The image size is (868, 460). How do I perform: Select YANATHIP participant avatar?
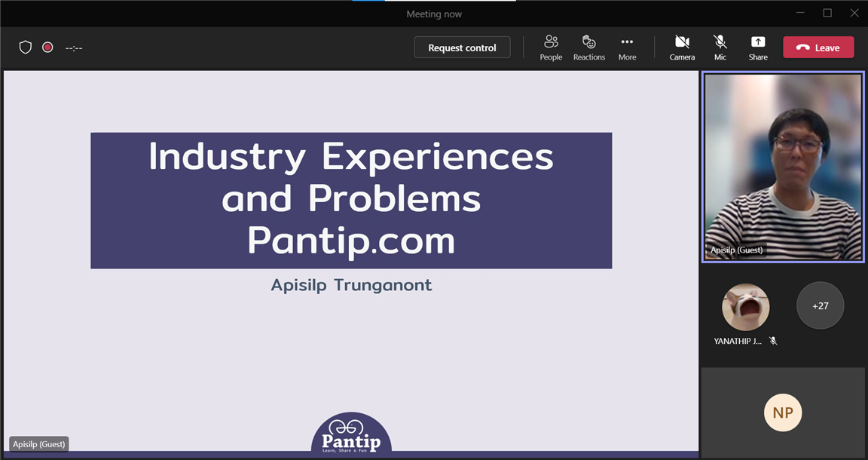(x=745, y=307)
